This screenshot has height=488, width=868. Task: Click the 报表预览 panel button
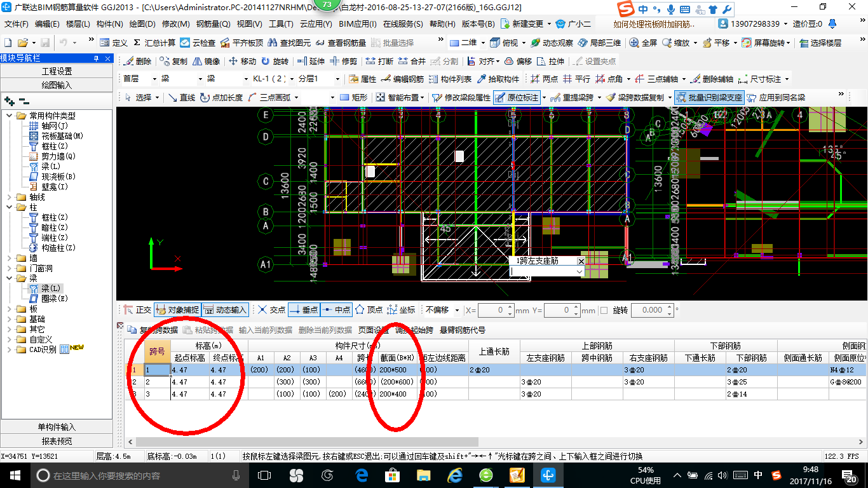57,441
